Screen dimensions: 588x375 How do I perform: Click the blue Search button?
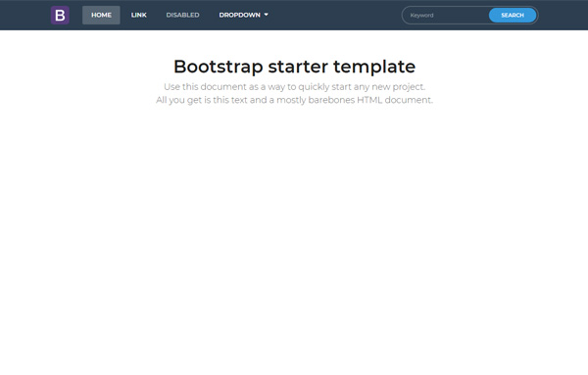[x=513, y=16]
